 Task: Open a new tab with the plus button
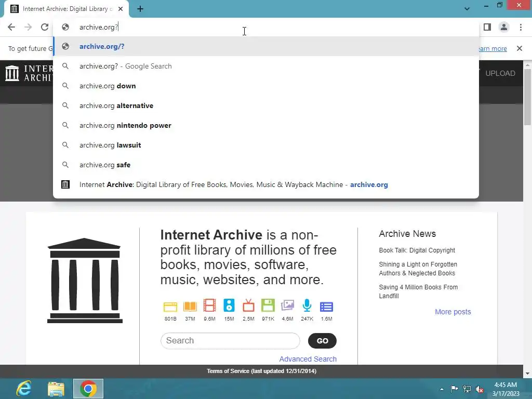140,9
